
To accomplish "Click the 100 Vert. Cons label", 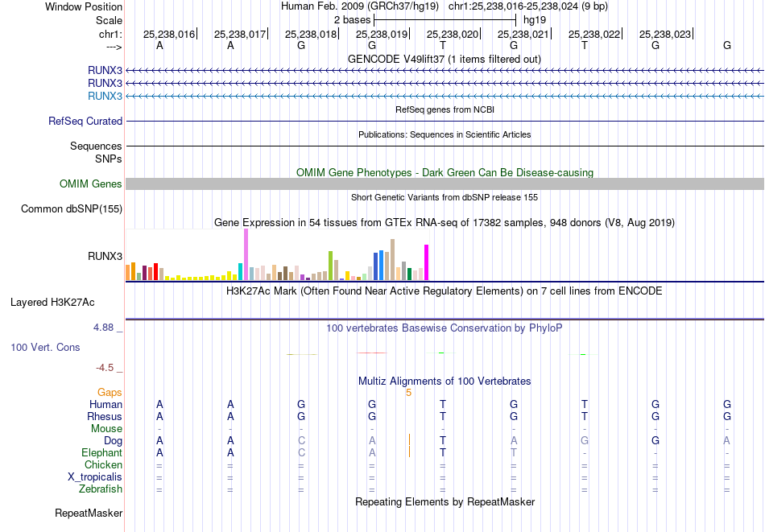I will point(45,347).
